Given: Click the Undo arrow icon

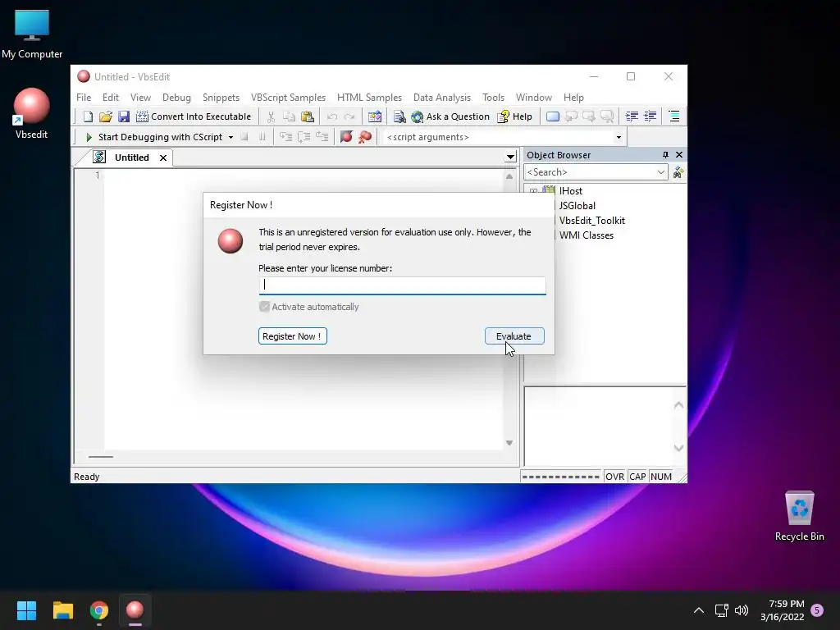Looking at the screenshot, I should (x=332, y=116).
